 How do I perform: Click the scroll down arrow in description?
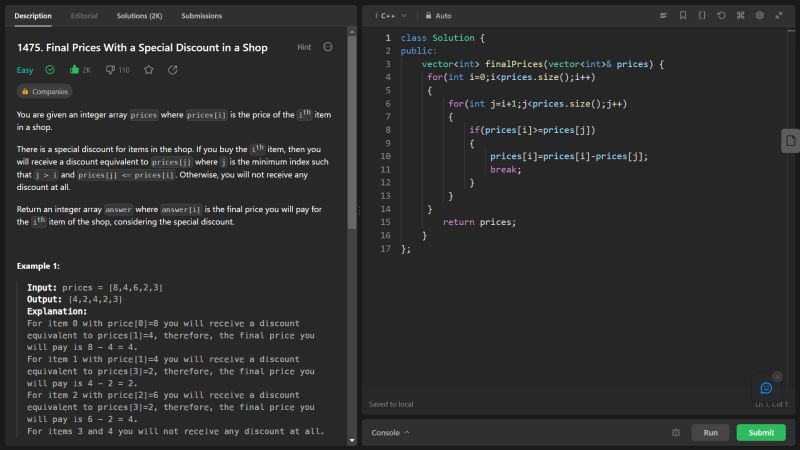tap(352, 440)
